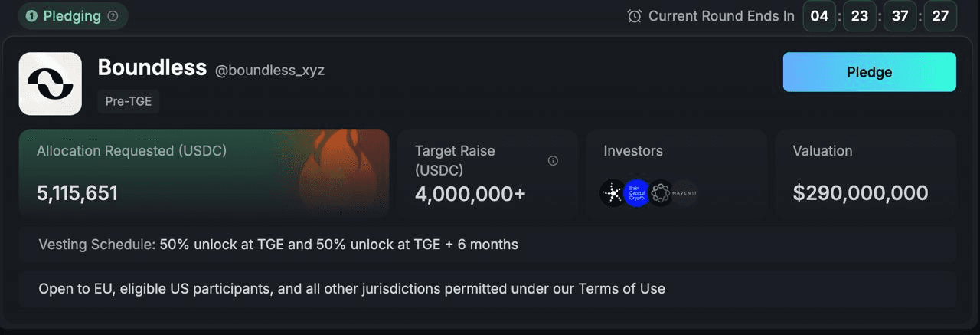Click the Vesting Schedule row
Image resolution: width=980 pixels, height=335 pixels.
coord(488,245)
